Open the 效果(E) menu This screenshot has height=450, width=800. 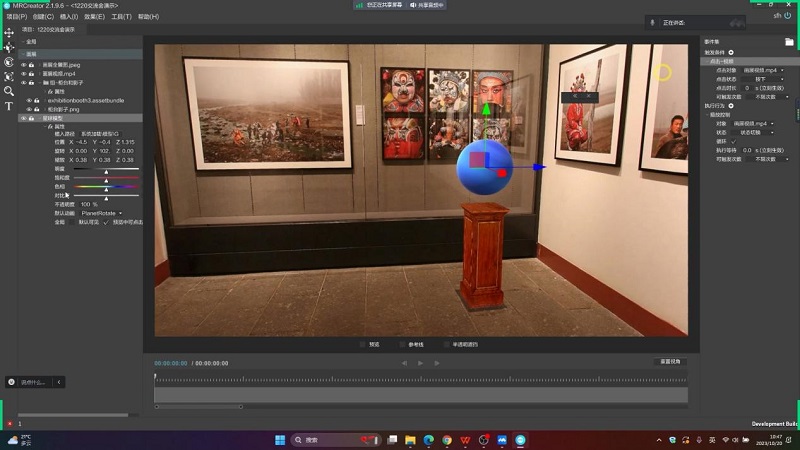[94, 17]
